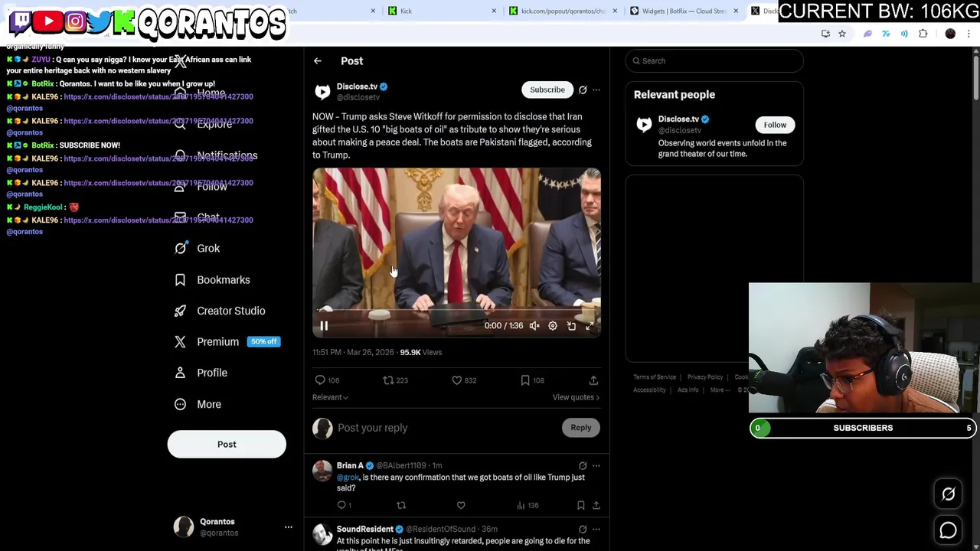Share the Disclose.tv post
980x551 pixels.
(x=593, y=380)
